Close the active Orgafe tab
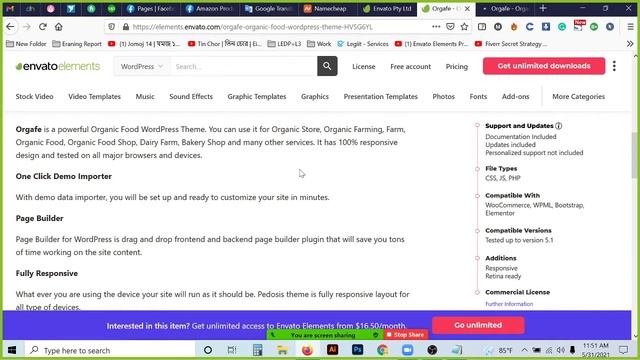Image resolution: width=640 pixels, height=360 pixels. [x=467, y=9]
